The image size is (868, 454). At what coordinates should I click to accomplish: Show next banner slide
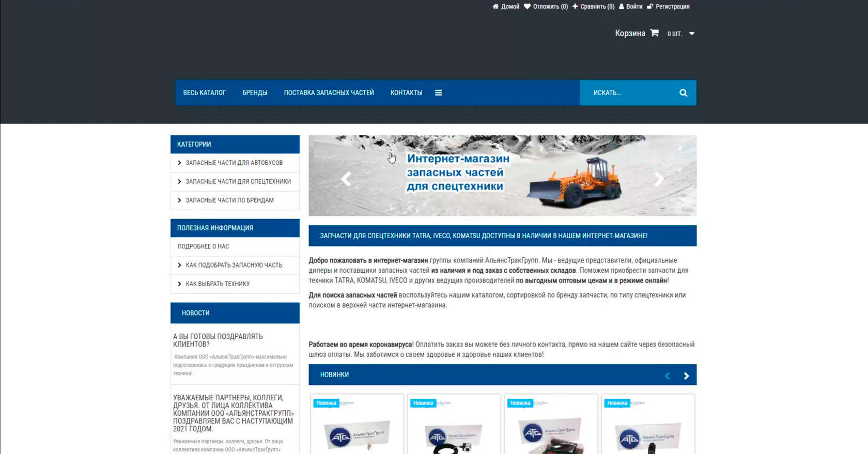point(659,179)
